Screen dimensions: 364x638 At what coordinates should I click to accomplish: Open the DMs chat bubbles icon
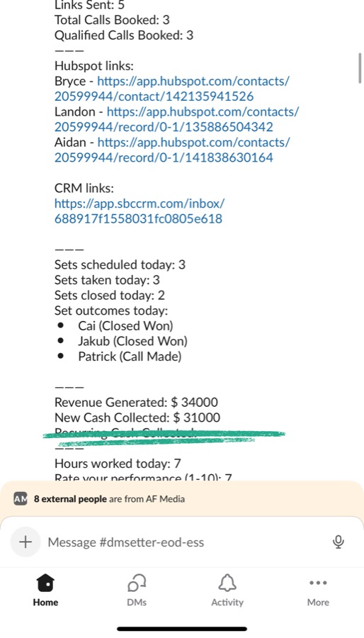(137, 583)
